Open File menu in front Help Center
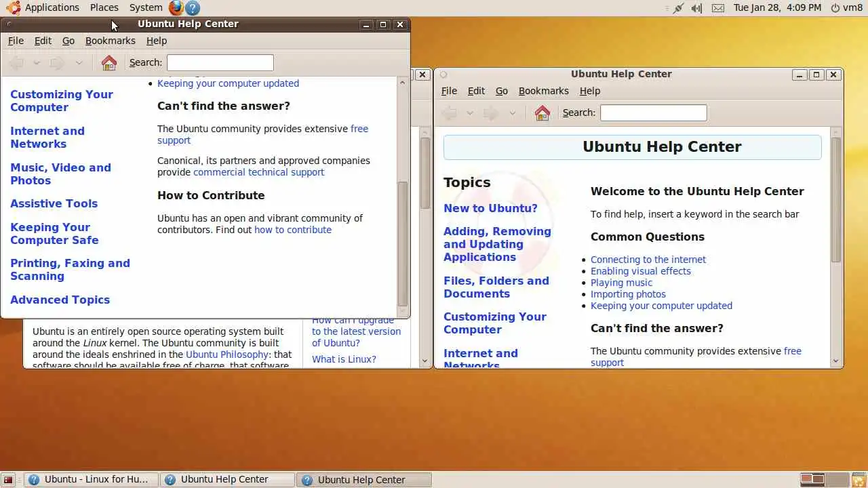This screenshot has width=868, height=488. click(x=16, y=41)
